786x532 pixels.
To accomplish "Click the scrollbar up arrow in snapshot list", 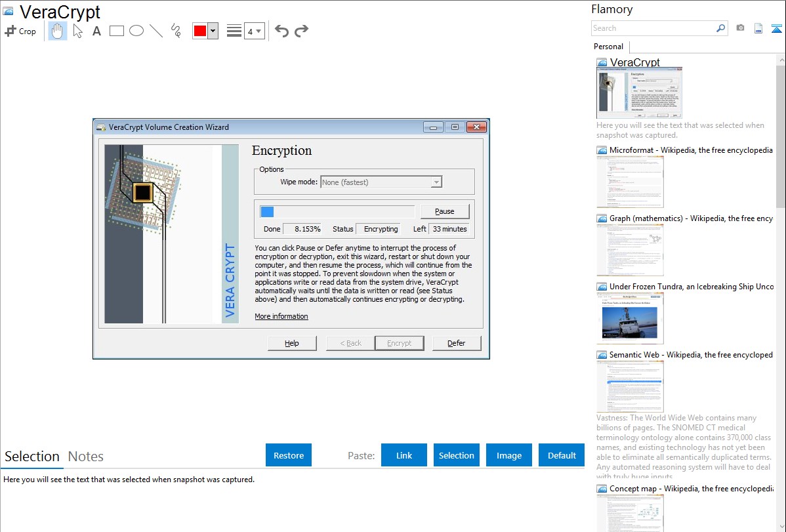I will 781,60.
